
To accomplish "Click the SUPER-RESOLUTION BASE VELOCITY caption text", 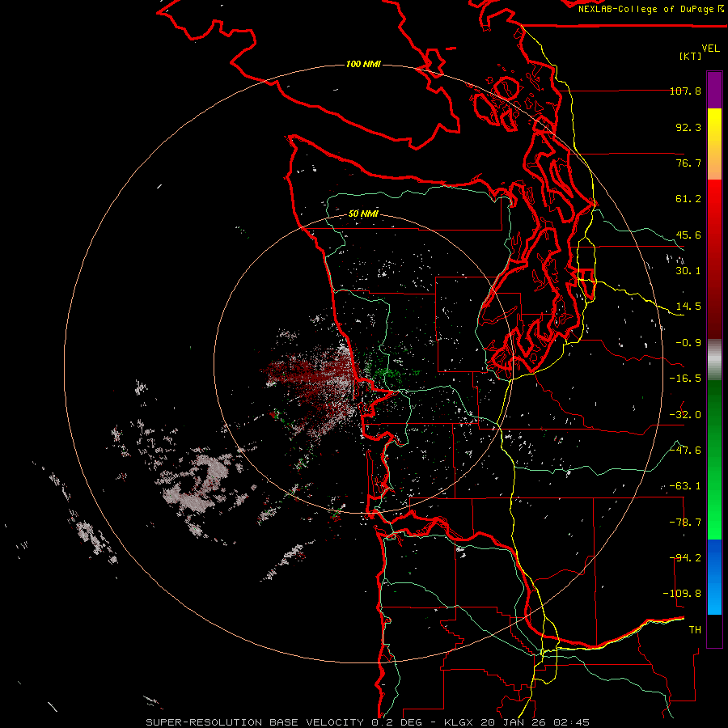I will click(x=255, y=722).
